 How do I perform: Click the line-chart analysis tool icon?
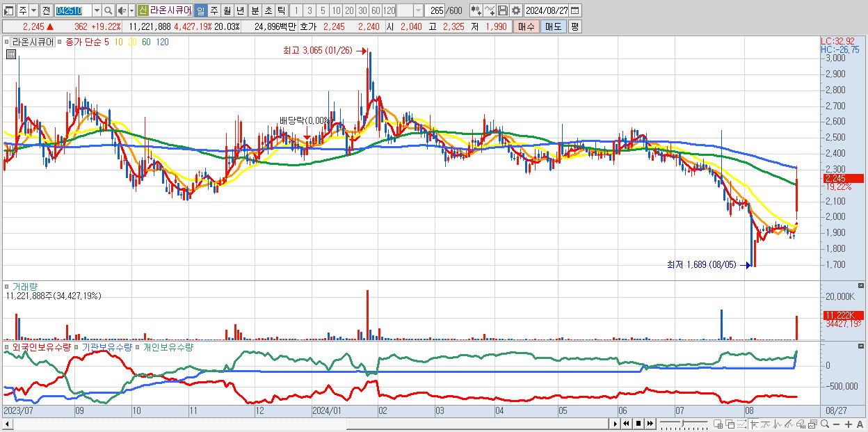[x=766, y=424]
